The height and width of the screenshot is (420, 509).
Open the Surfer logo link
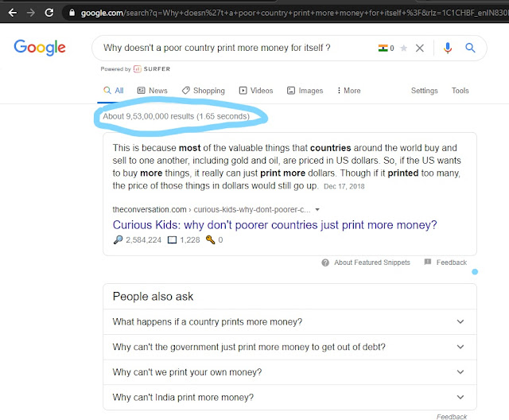152,69
